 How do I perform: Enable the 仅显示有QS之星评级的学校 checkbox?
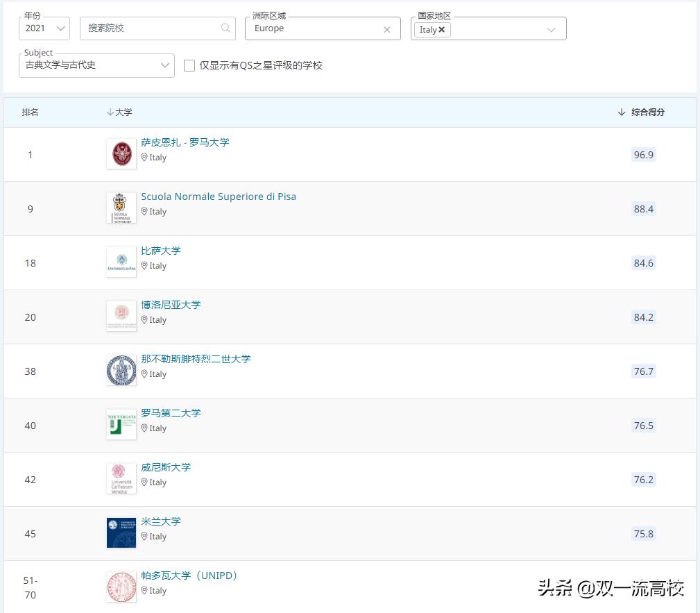pos(189,66)
